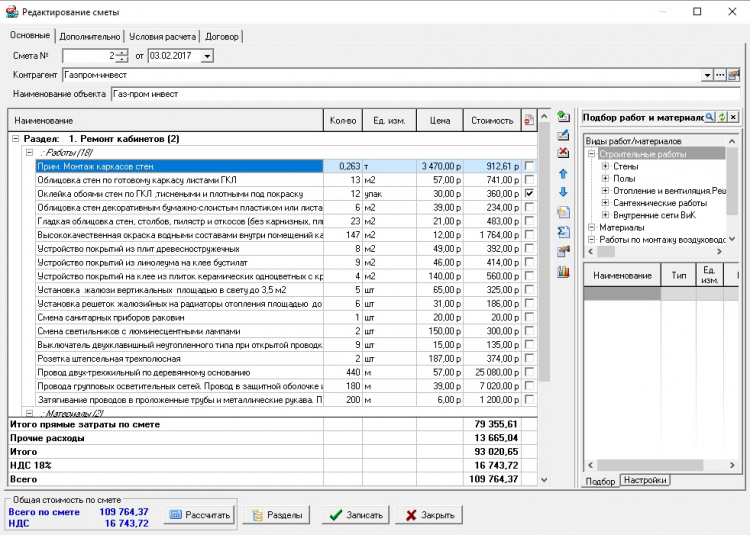Click the bar chart icon in vertical toolbar
The image size is (750, 535).
[563, 270]
